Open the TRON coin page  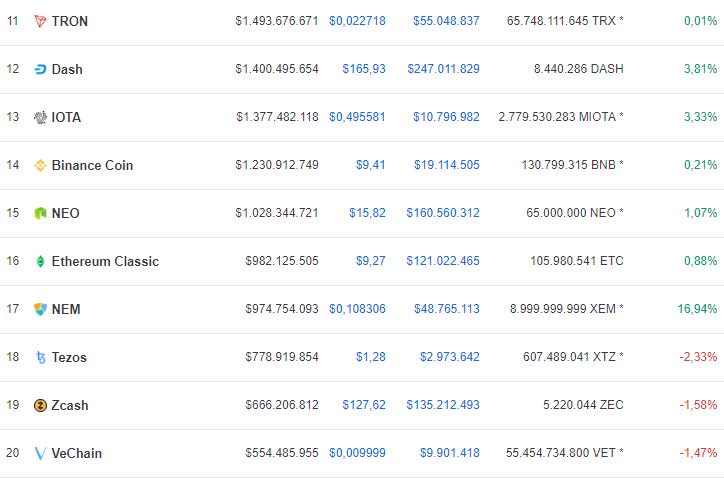[x=70, y=21]
